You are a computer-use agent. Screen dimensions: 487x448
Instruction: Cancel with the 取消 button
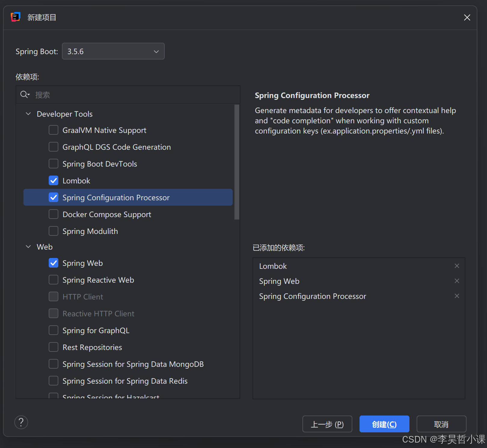click(441, 424)
